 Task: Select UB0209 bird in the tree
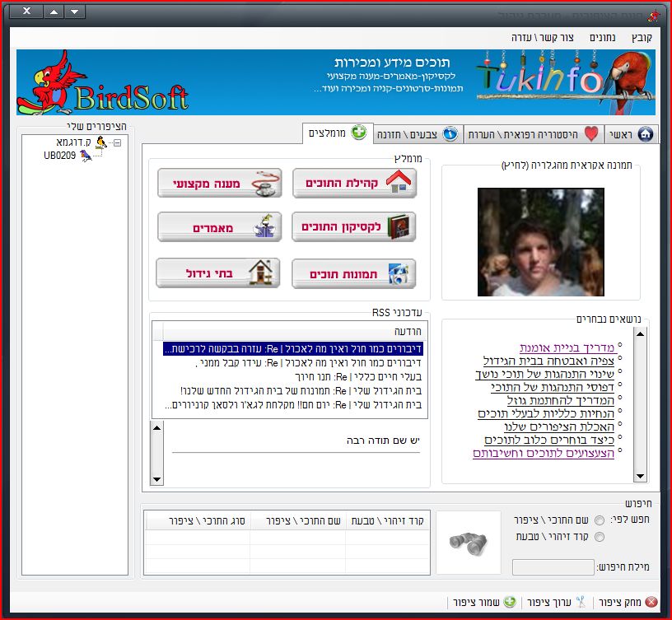pos(60,155)
